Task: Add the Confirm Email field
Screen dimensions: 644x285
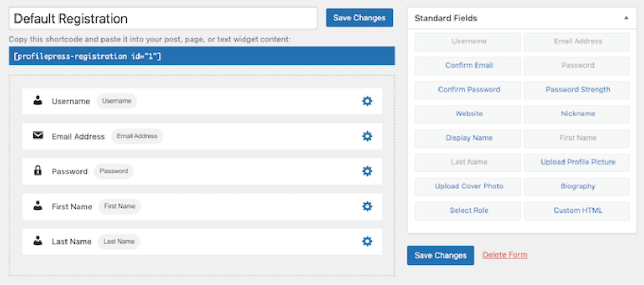Action: [469, 65]
